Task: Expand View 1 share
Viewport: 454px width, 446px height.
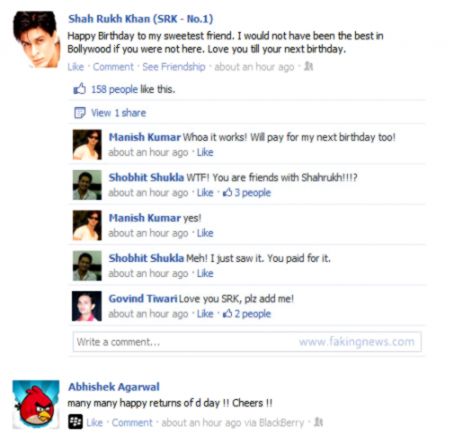Action: click(118, 113)
